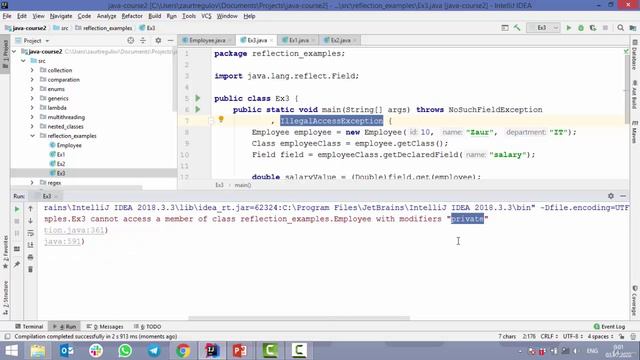Click the up arrow in Run panel
The image size is (640, 360).
coord(30,209)
